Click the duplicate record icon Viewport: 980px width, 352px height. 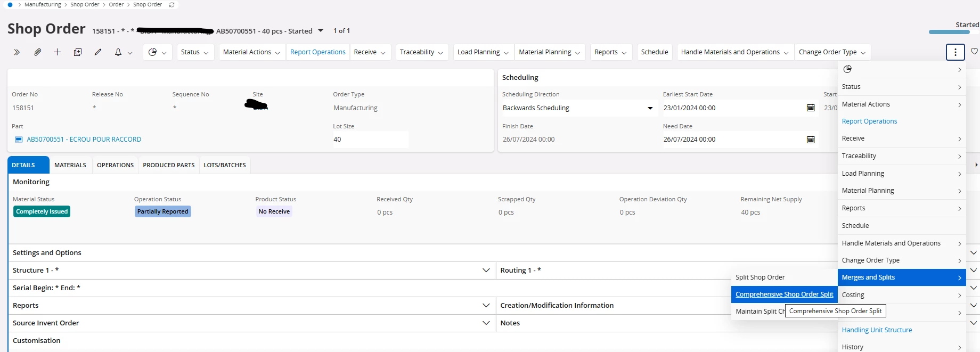78,52
